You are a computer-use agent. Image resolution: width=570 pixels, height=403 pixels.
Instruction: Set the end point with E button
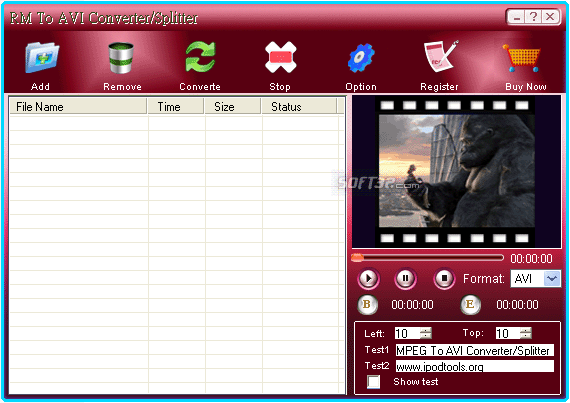click(x=470, y=305)
